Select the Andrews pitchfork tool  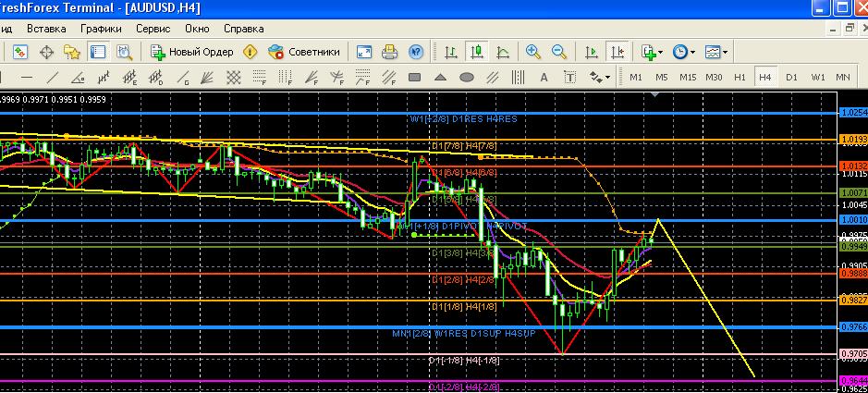(492, 78)
